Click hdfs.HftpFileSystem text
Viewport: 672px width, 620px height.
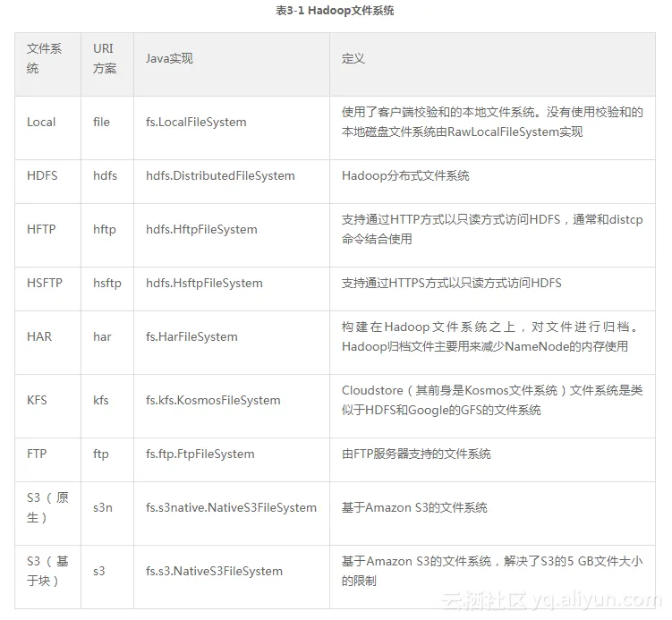201,229
